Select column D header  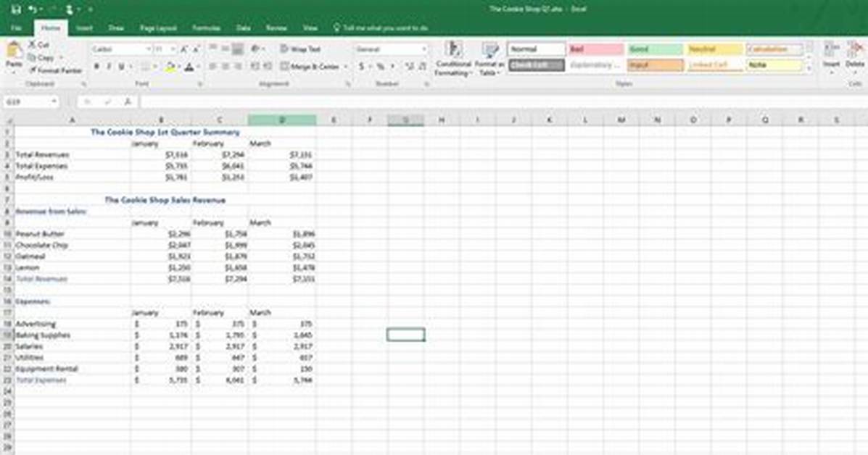pyautogui.click(x=282, y=120)
